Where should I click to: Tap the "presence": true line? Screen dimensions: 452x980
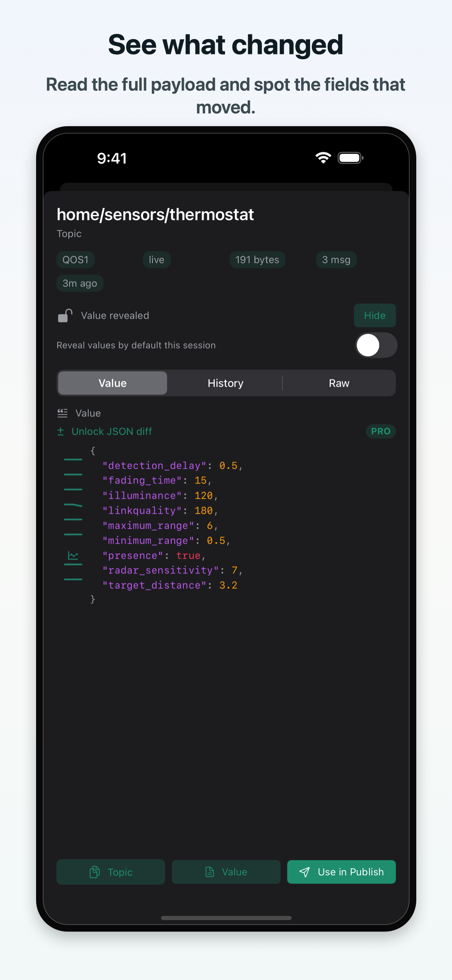pos(154,556)
